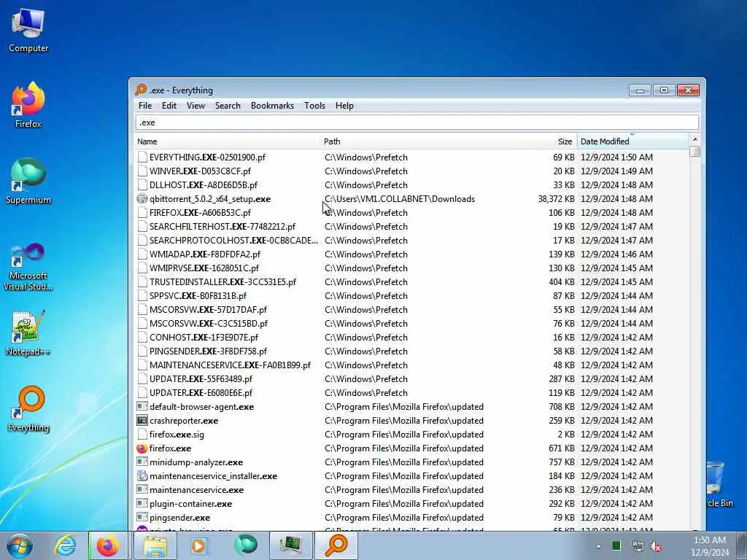
Task: Switch to Firefox in the taskbar
Action: click(108, 545)
